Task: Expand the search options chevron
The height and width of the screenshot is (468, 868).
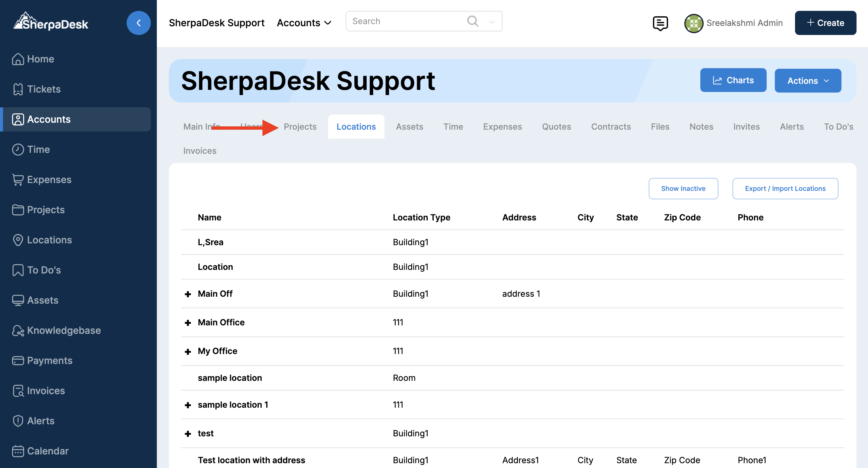Action: coord(492,22)
